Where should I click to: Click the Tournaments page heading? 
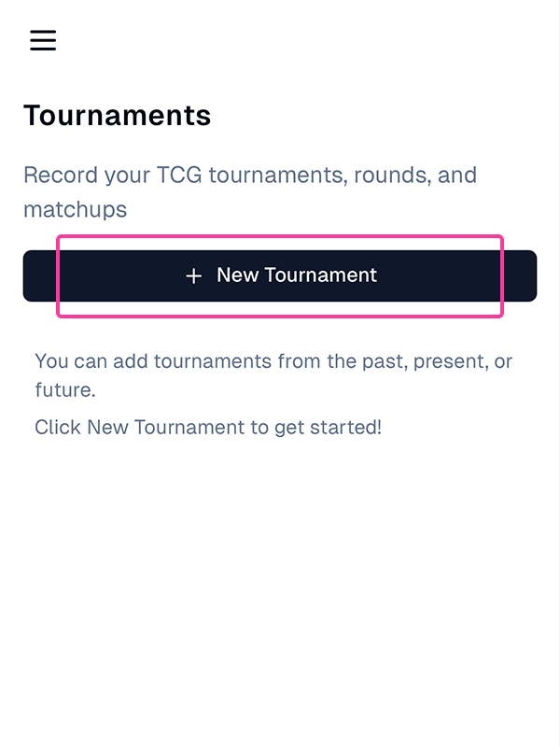point(117,116)
